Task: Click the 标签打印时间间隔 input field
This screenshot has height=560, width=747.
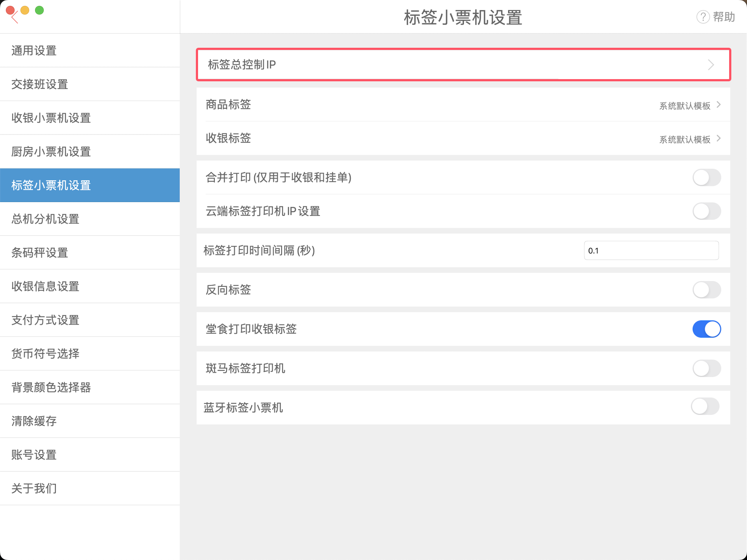Action: [x=651, y=250]
